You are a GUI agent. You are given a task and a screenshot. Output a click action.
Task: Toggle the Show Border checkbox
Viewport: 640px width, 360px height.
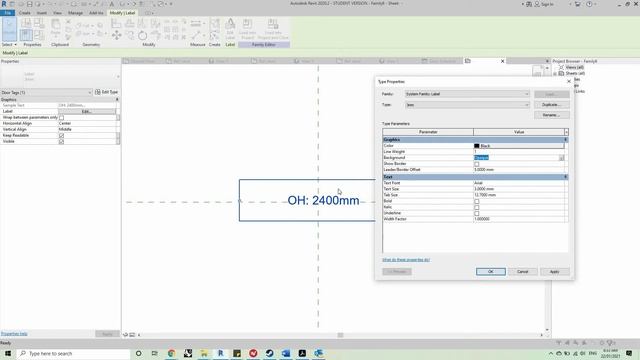(476, 164)
